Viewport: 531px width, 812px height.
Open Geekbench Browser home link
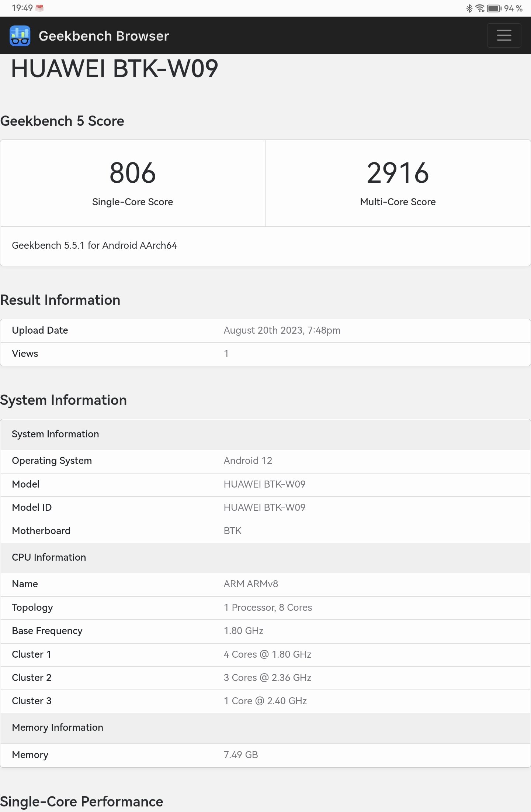pyautogui.click(x=104, y=36)
